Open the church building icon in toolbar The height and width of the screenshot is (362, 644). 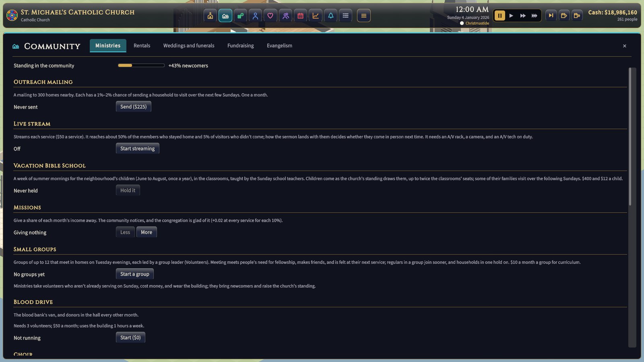point(210,16)
